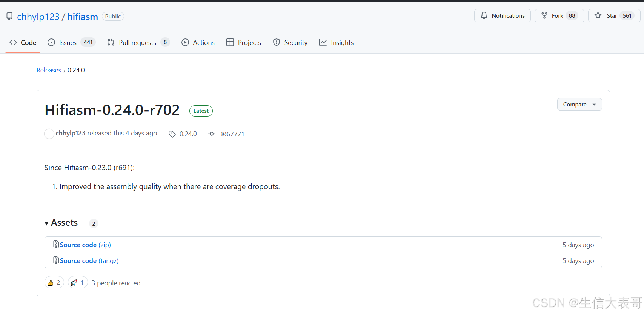Toggle the thumbs up reaction

pyautogui.click(x=54, y=283)
